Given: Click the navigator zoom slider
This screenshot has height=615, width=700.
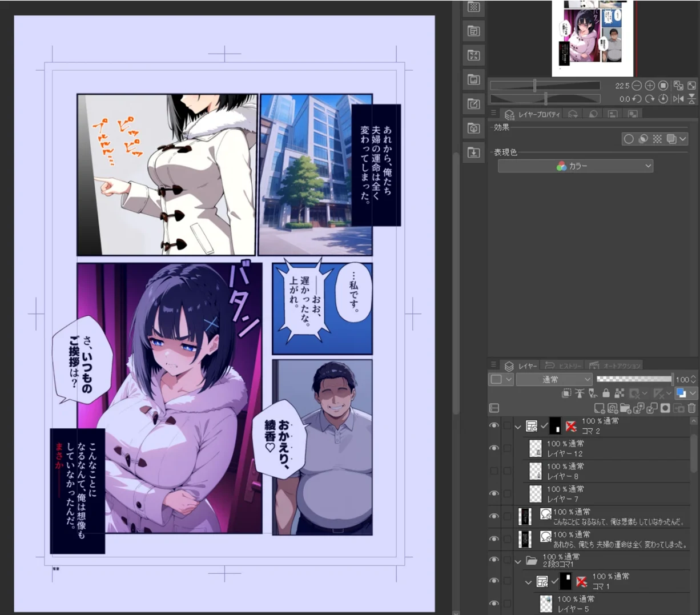Looking at the screenshot, I should point(545,86).
